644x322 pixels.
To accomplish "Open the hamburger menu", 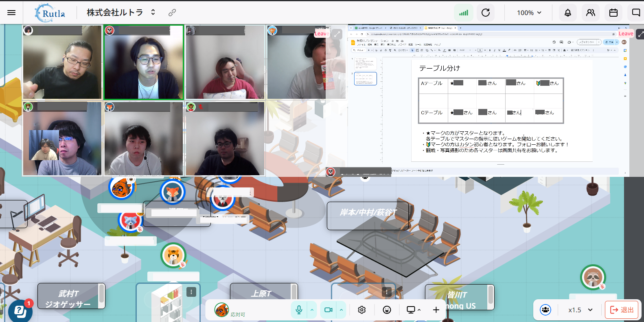I will (11, 13).
